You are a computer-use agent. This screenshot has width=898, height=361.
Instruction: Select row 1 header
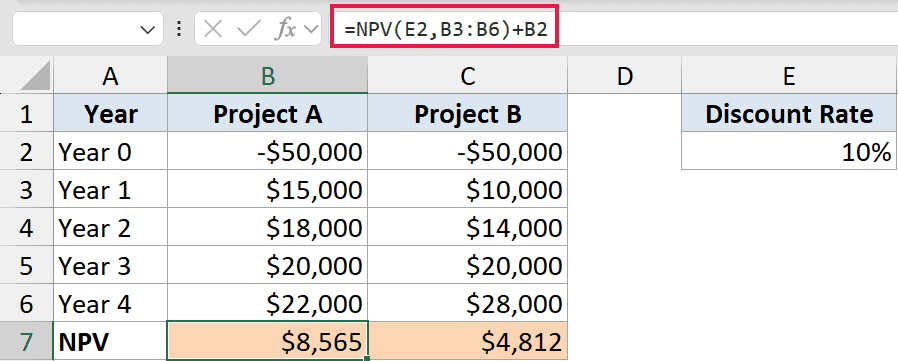[x=26, y=114]
